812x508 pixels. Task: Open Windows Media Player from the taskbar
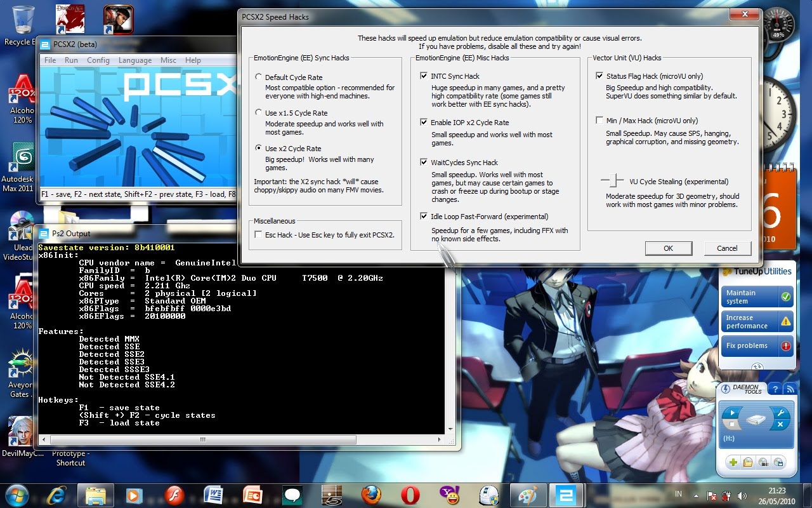pyautogui.click(x=134, y=495)
